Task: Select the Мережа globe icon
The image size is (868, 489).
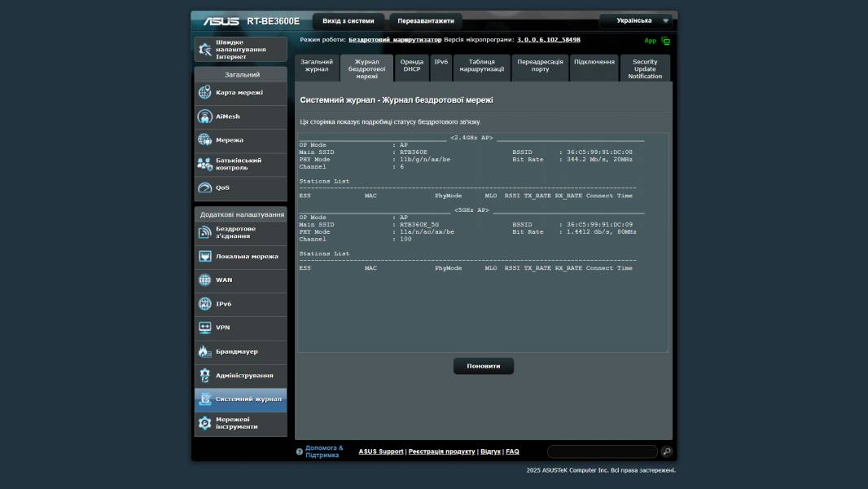Action: pos(205,140)
